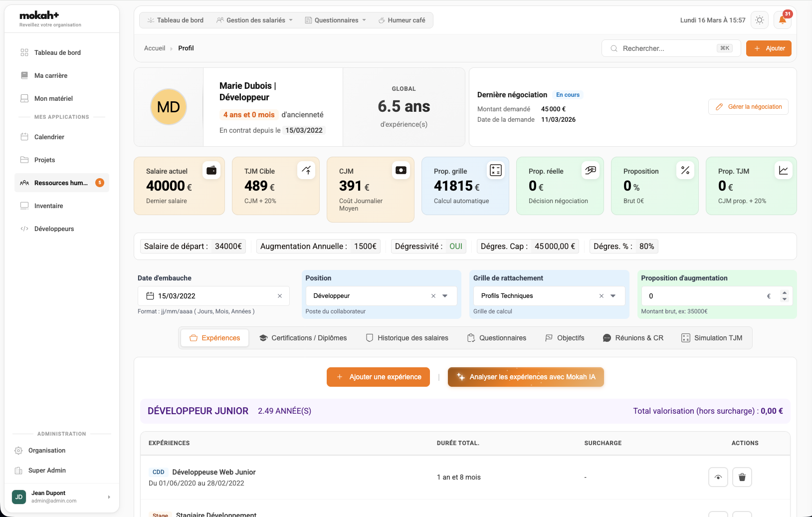Open Gestion des salariés top menu
The image size is (812, 517).
tap(254, 20)
